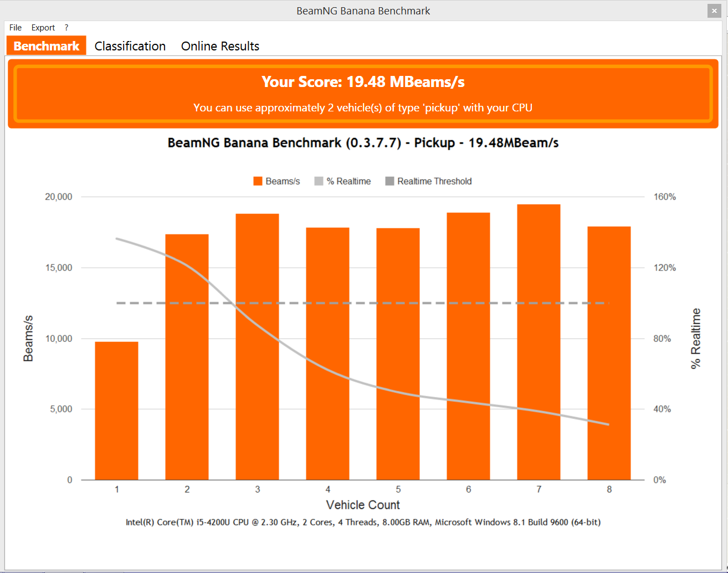Image resolution: width=728 pixels, height=573 pixels.
Task: Click the 'Vehicle Count' axis title
Action: click(x=363, y=505)
